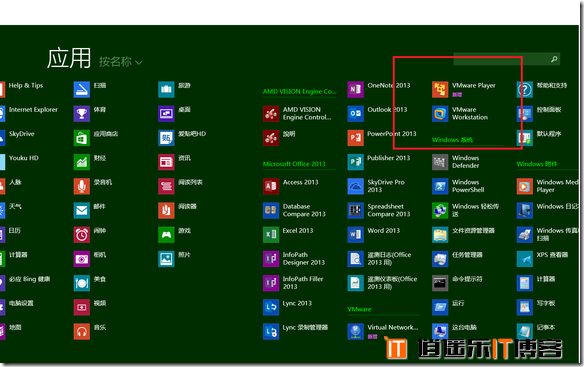Open PowerPoint 2013
584x367 pixels.
click(x=382, y=138)
